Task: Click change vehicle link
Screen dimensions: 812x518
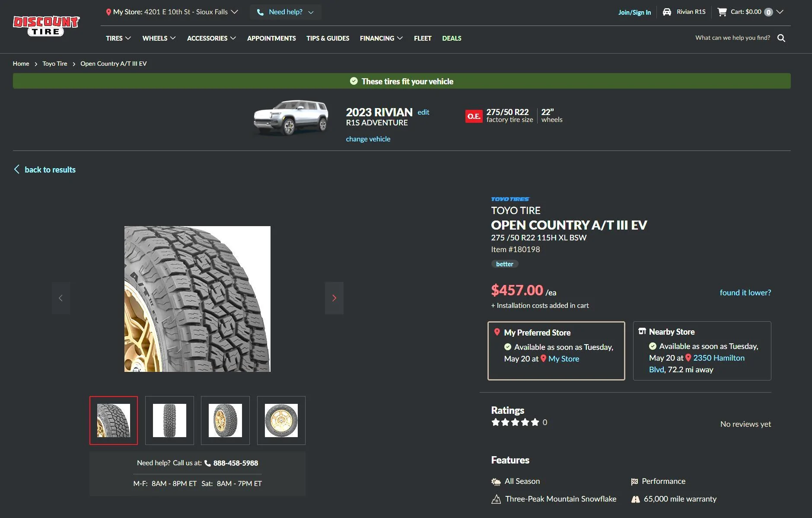Action: (x=368, y=139)
